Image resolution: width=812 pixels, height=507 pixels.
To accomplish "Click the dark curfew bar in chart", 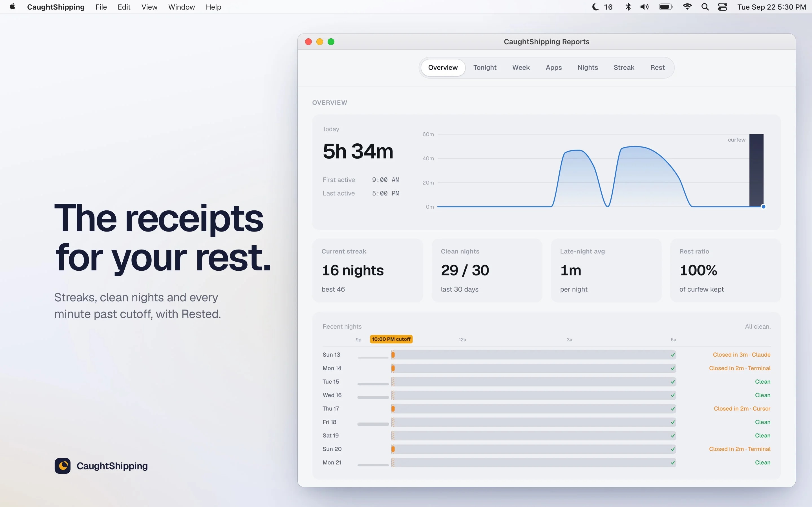I will coord(756,170).
